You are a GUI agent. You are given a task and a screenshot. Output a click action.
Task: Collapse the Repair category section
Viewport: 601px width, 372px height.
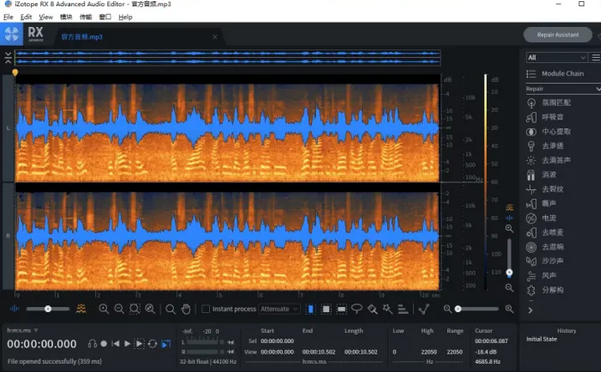[x=563, y=89]
